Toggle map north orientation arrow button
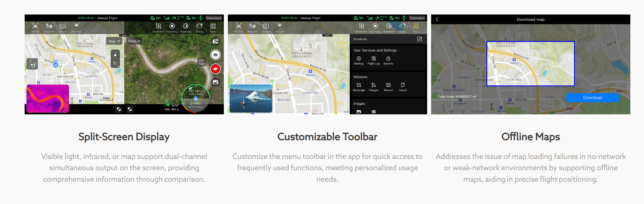 [115, 54]
